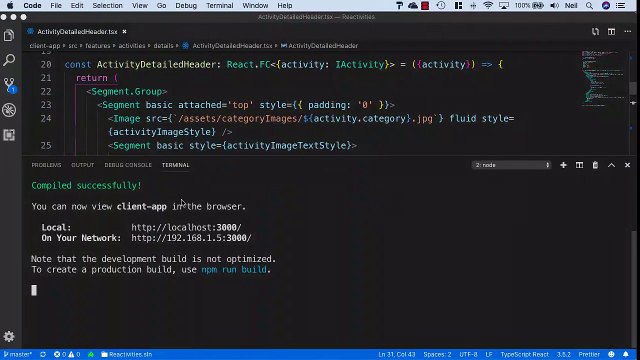Open editor More Actions ellipsis menu
The image size is (640, 360).
click(x=628, y=31)
